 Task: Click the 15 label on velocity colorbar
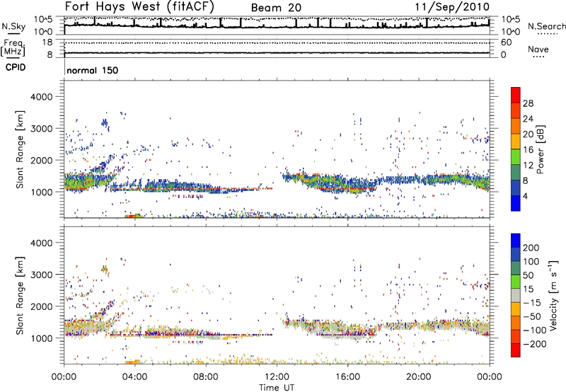point(528,289)
